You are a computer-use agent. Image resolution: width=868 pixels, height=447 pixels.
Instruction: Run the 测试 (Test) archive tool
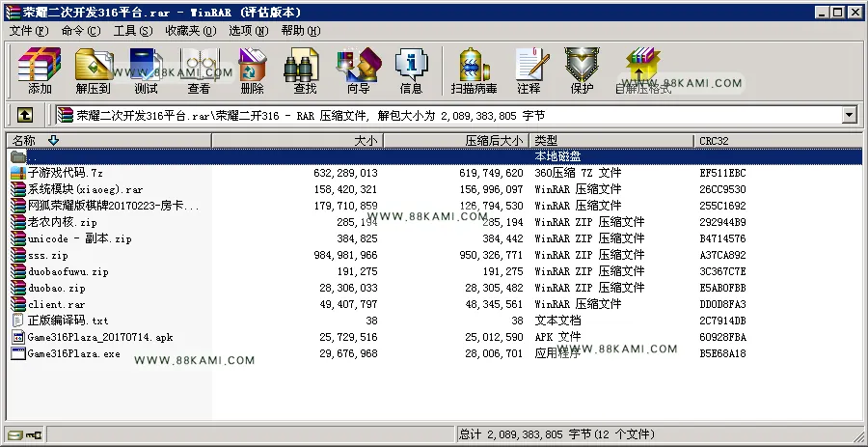coord(146,70)
